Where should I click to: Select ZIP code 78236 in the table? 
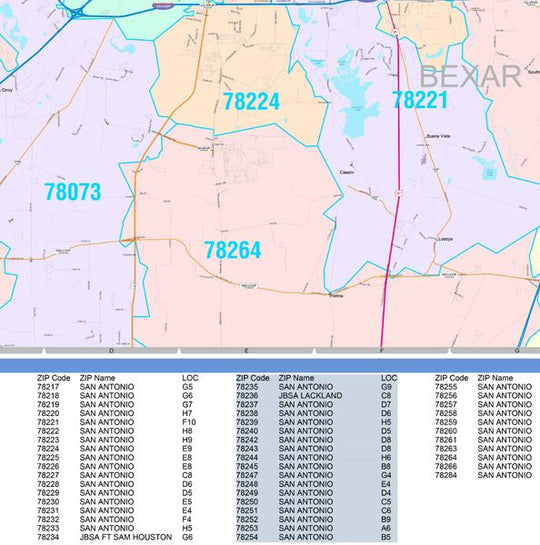coord(247,396)
